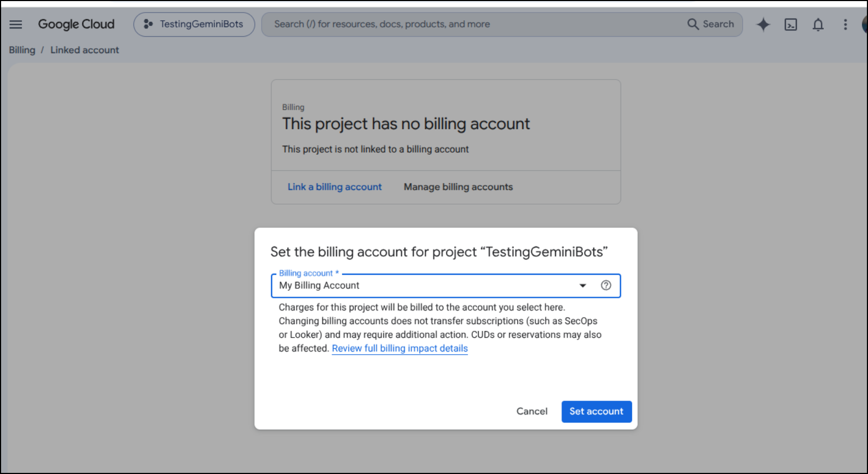
Task: Click the Set account button
Action: pyautogui.click(x=597, y=412)
